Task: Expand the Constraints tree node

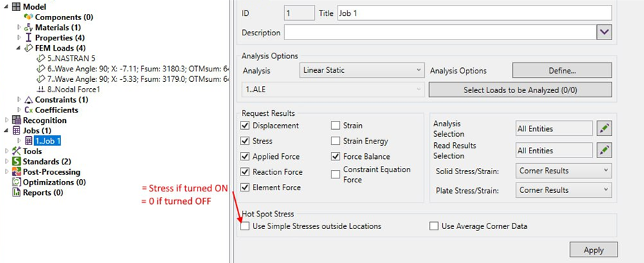Action: 19,99
